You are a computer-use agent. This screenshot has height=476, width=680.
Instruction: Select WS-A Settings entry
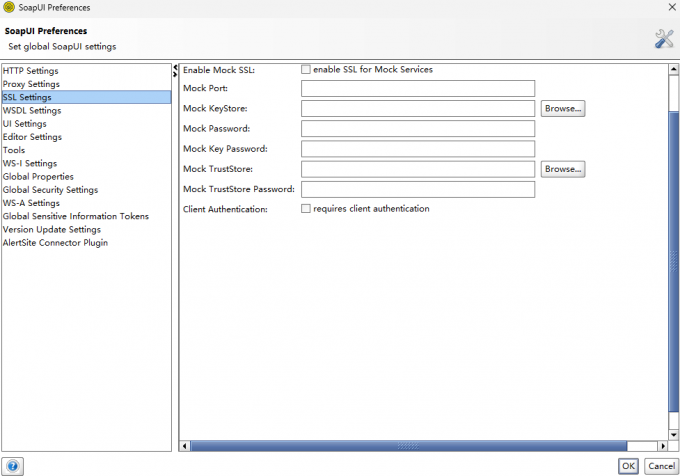tap(86, 203)
